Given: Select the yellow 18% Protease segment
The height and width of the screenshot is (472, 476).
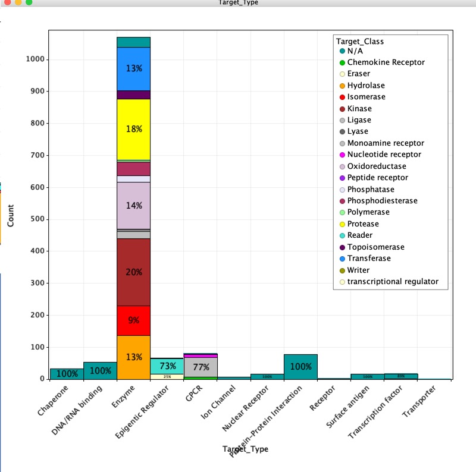Looking at the screenshot, I should [133, 129].
